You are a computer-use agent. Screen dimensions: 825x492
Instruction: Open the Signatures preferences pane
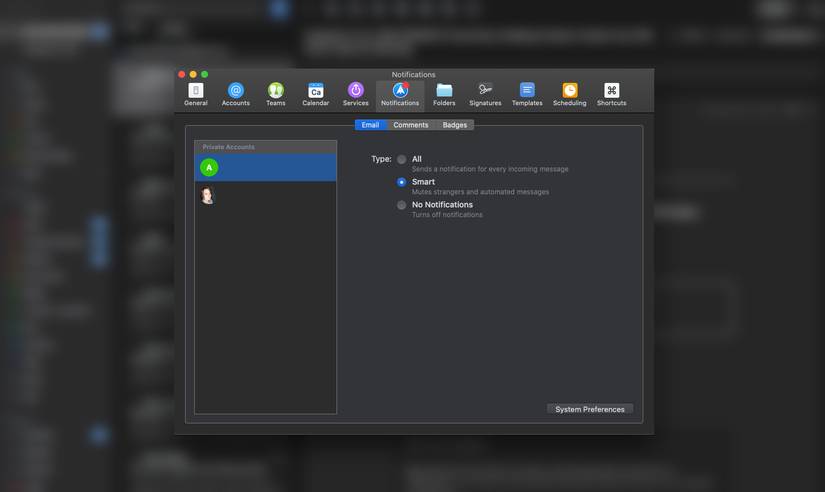(485, 95)
